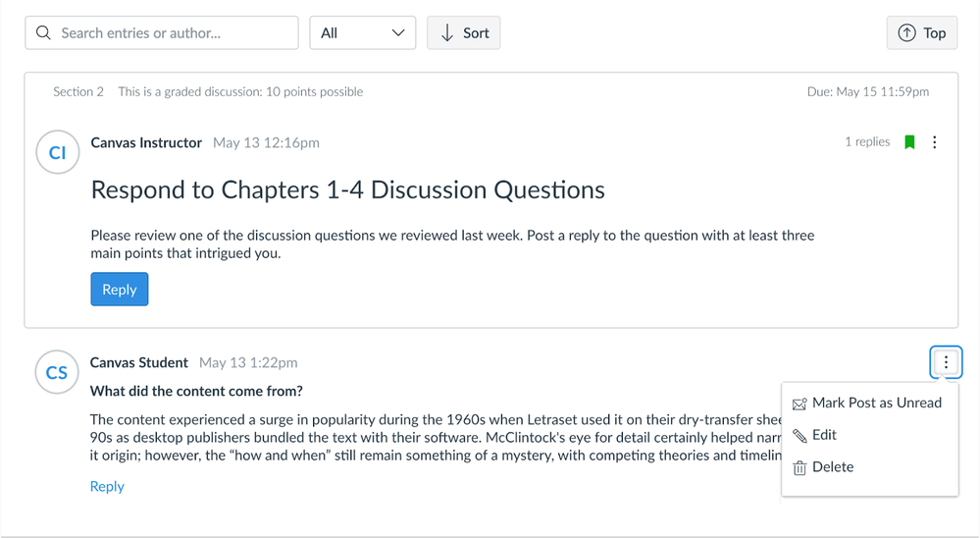
Task: Click the pencil Edit icon
Action: click(799, 435)
